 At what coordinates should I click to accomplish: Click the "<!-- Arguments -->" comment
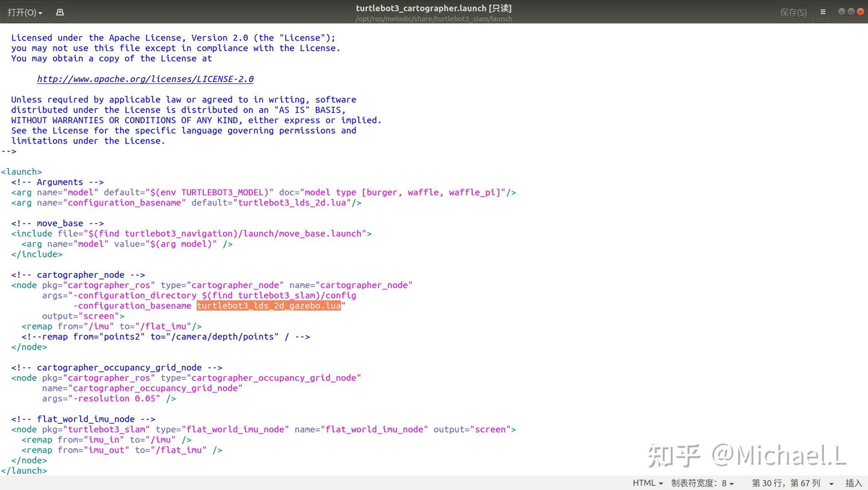tap(57, 182)
